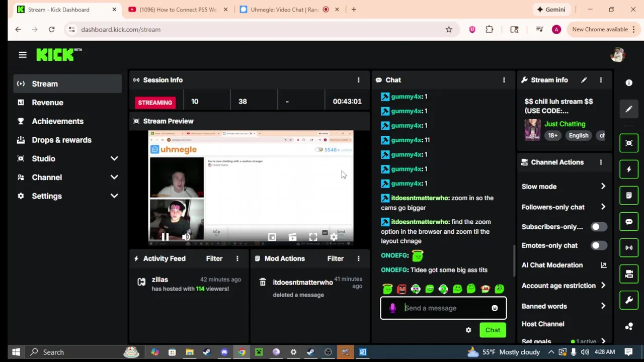The height and width of the screenshot is (362, 644).
Task: Click New Chrome available button
Action: 605,29
